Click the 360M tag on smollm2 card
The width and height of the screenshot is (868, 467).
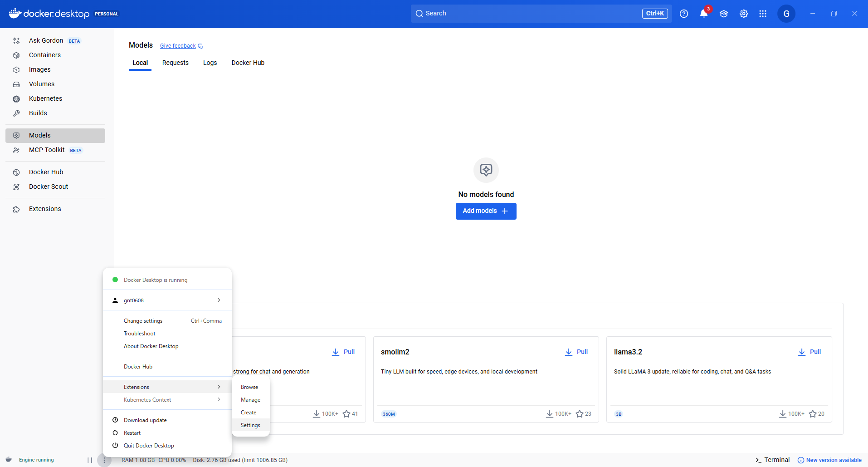pyautogui.click(x=389, y=414)
